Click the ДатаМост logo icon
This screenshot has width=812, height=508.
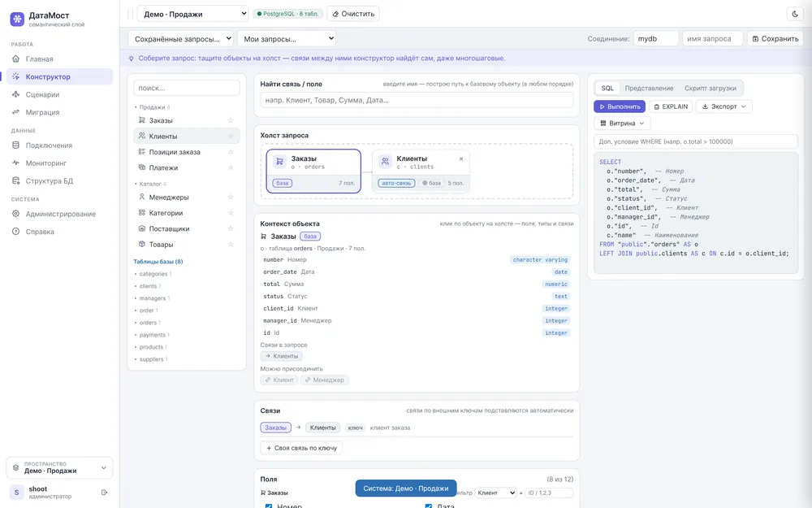click(x=17, y=20)
